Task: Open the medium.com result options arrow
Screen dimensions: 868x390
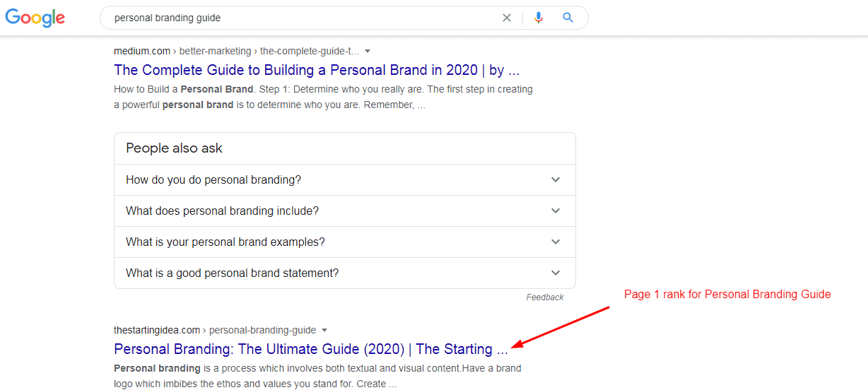Action: [x=368, y=52]
